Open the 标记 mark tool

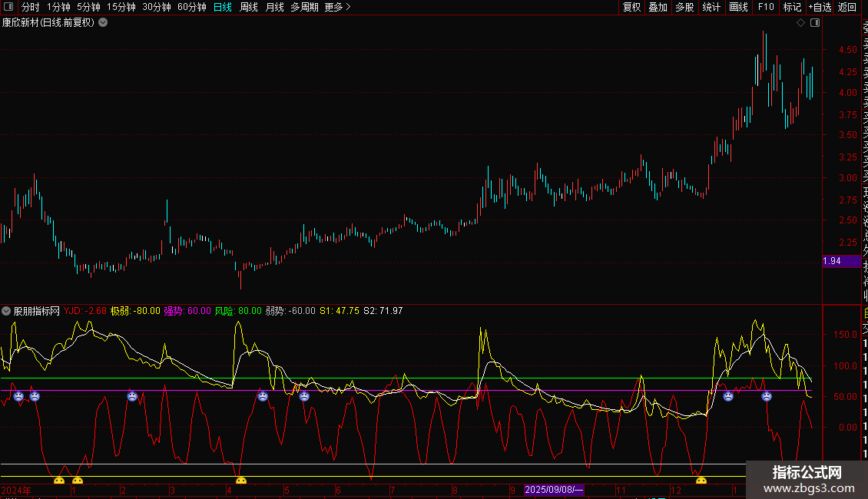792,8
